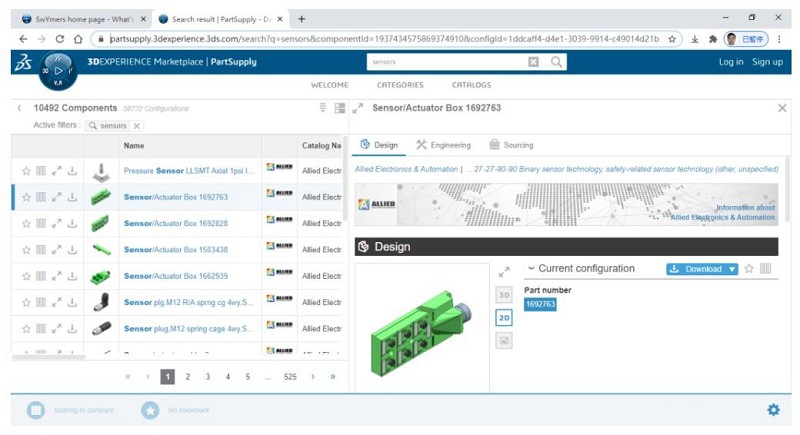800x435 pixels.
Task: Add Pressure Sensor row to compare
Action: pyautogui.click(x=41, y=171)
